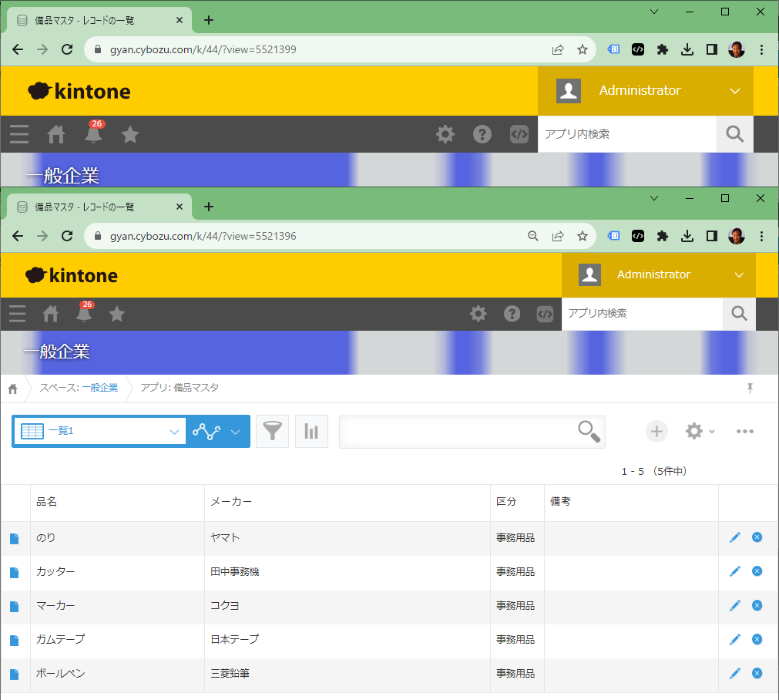The width and height of the screenshot is (779, 700).
Task: Edit the ボールペン record with pencil icon
Action: pos(735,673)
